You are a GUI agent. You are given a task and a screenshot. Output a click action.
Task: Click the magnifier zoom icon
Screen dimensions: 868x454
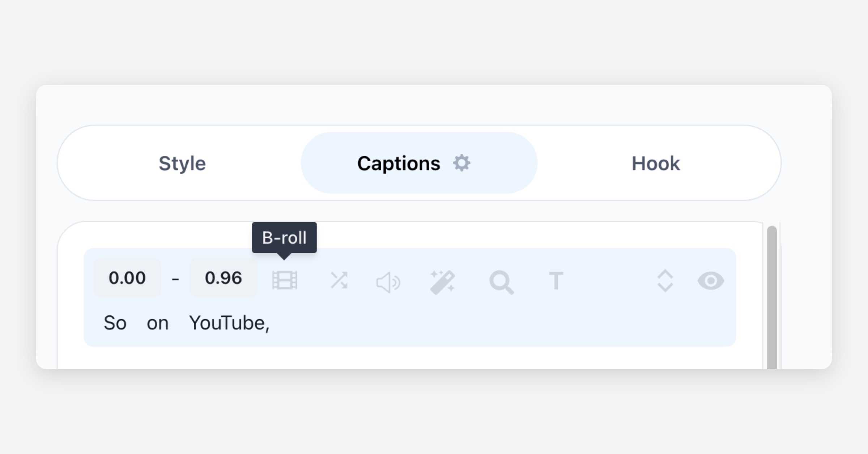pos(501,282)
